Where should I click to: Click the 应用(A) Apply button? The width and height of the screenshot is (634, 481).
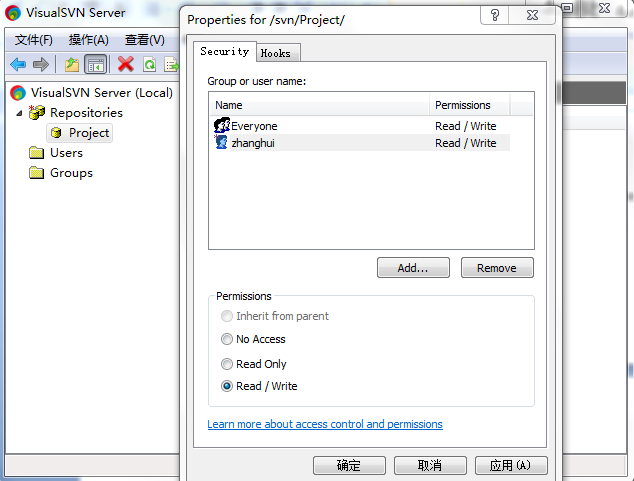pos(511,465)
